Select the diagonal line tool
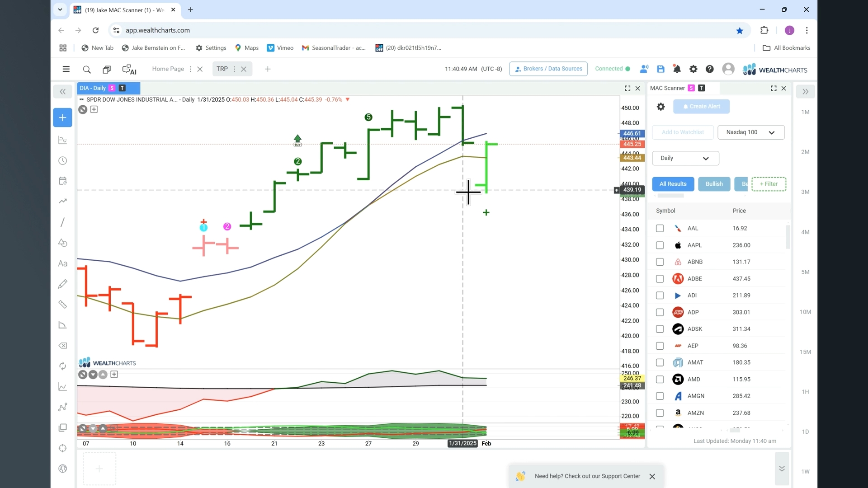Viewport: 868px width, 488px height. click(x=63, y=222)
